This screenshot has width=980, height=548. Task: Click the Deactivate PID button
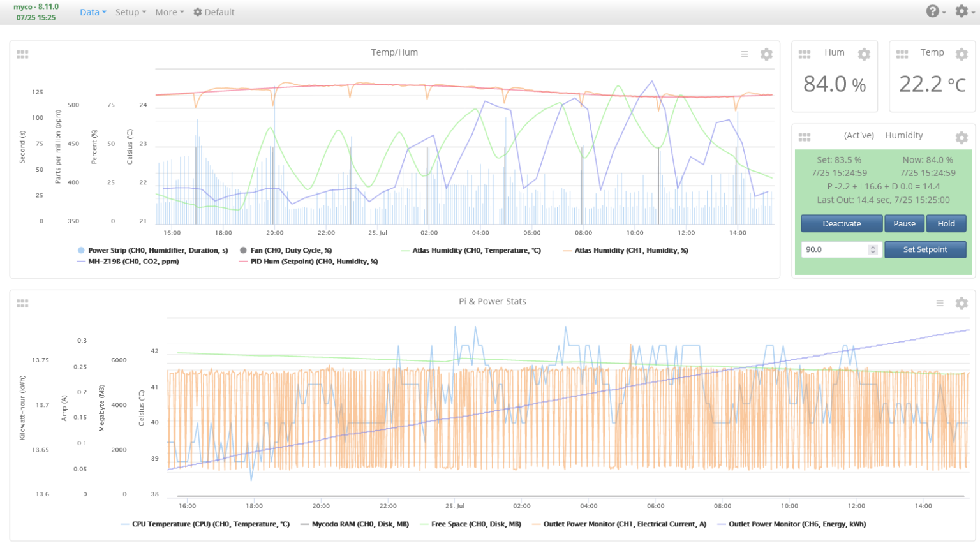pyautogui.click(x=842, y=224)
